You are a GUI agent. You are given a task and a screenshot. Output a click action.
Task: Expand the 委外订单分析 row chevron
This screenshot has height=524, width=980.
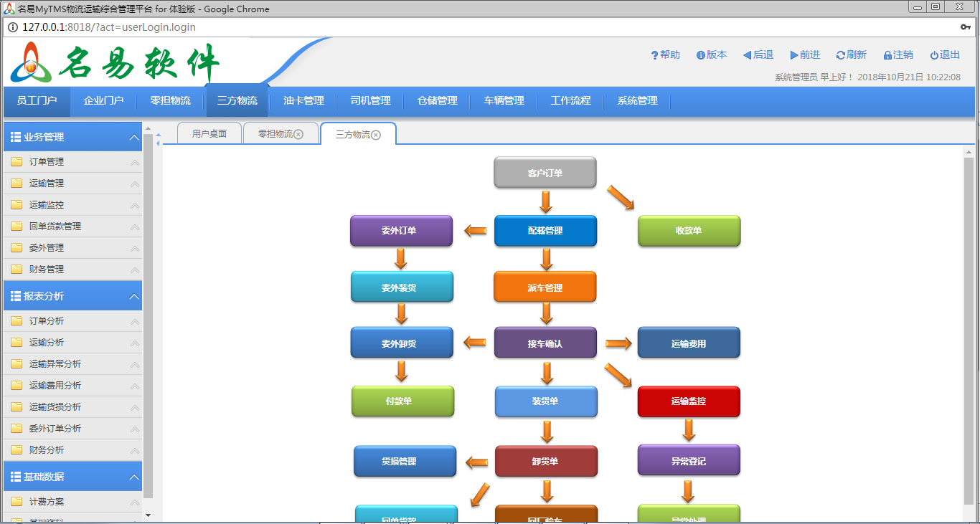coord(134,429)
